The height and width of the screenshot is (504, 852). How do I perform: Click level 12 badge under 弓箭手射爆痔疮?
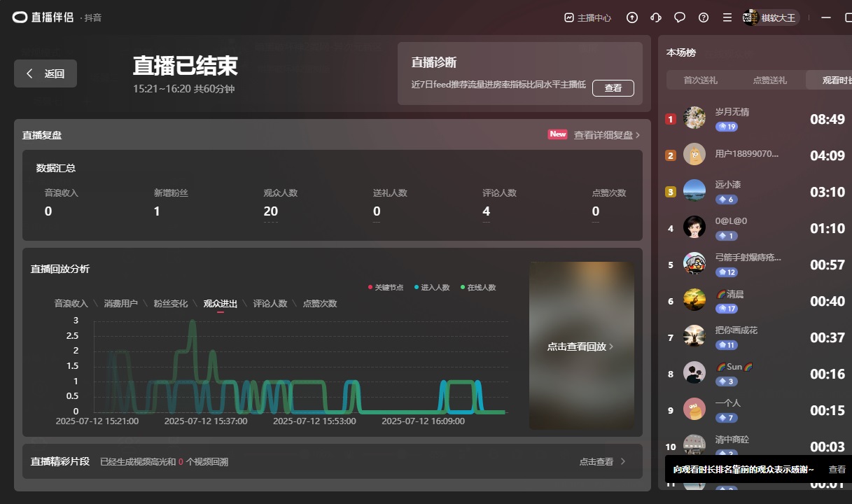click(x=727, y=272)
